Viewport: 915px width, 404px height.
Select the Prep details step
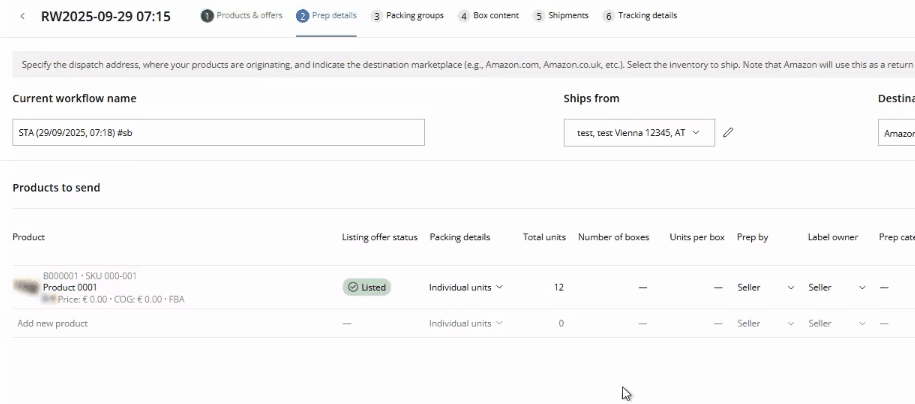click(x=326, y=16)
